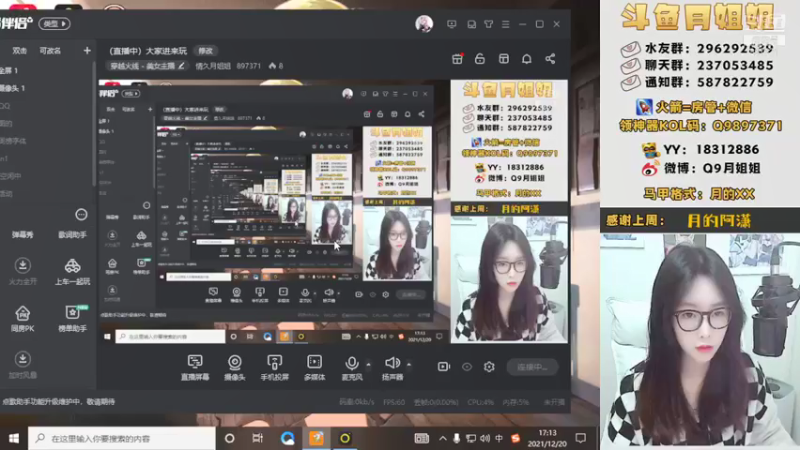Add a multimedia source

click(x=314, y=367)
